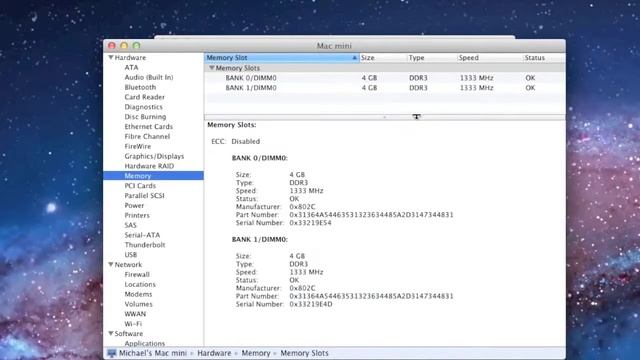The image size is (640, 360).
Task: Sort by Memory Slot column arrow
Action: [354, 58]
